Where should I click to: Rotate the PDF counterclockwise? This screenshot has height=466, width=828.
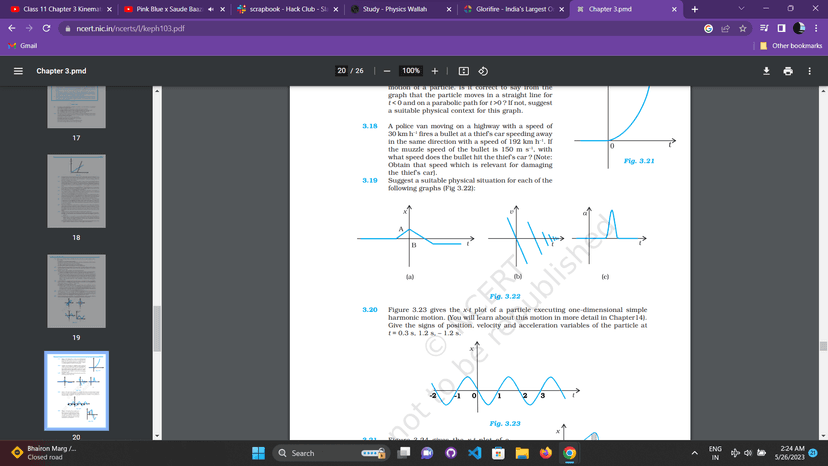pos(483,71)
